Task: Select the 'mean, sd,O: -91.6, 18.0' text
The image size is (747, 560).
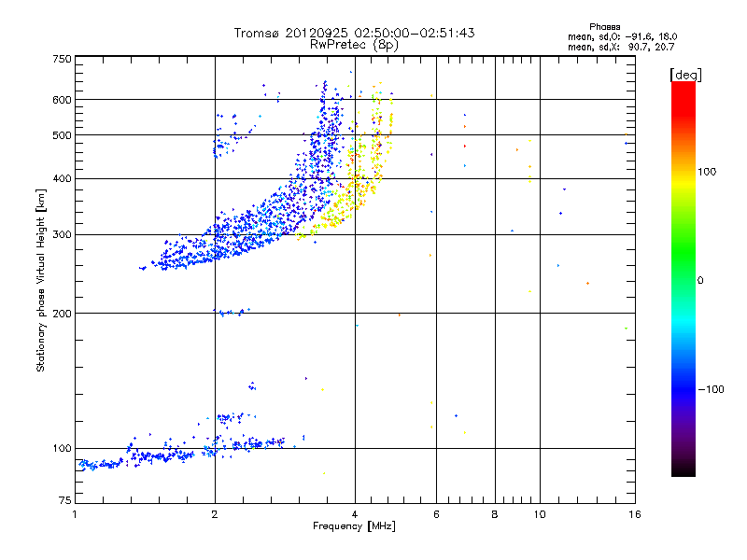Action: coord(622,36)
